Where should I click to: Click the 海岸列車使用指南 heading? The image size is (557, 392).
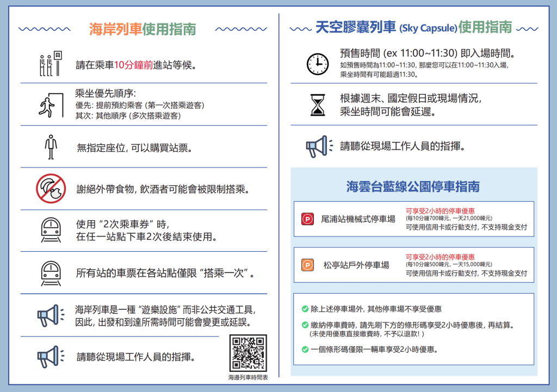pos(143,29)
